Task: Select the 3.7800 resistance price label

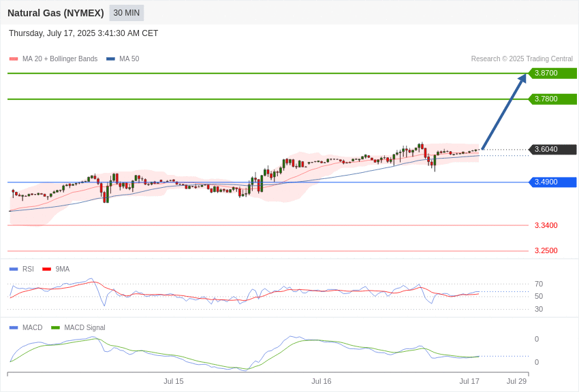Action: click(x=552, y=99)
